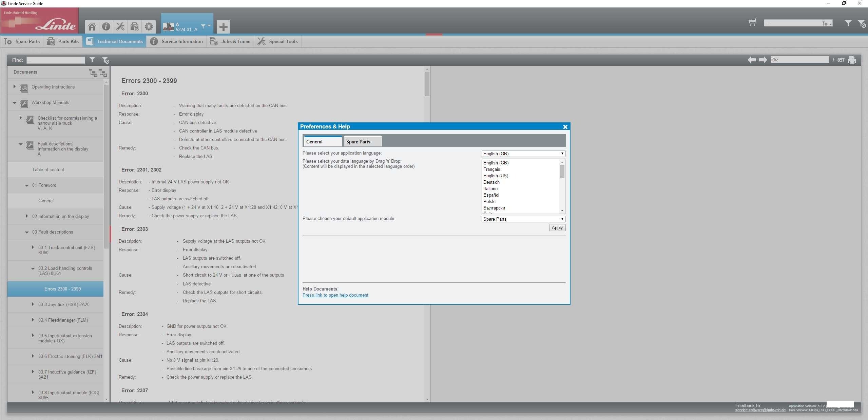Viewport: 868px width, 420px height.
Task: Click the toolbox icon in top toolbar
Action: click(134, 26)
